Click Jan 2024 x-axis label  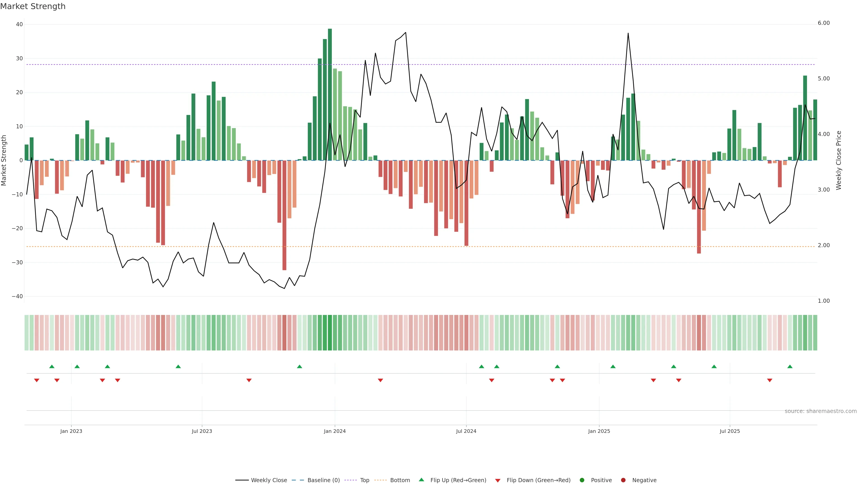[335, 431]
